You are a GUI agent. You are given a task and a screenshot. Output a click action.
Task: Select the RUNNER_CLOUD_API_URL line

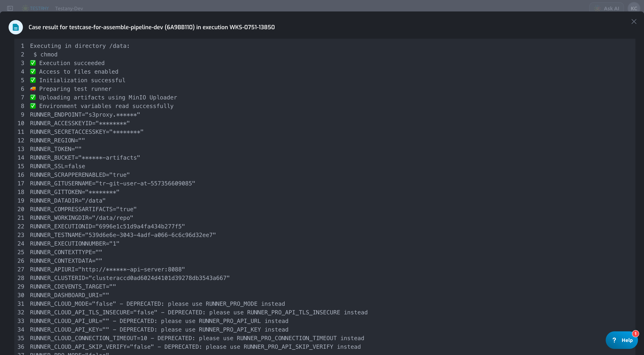pos(159,321)
